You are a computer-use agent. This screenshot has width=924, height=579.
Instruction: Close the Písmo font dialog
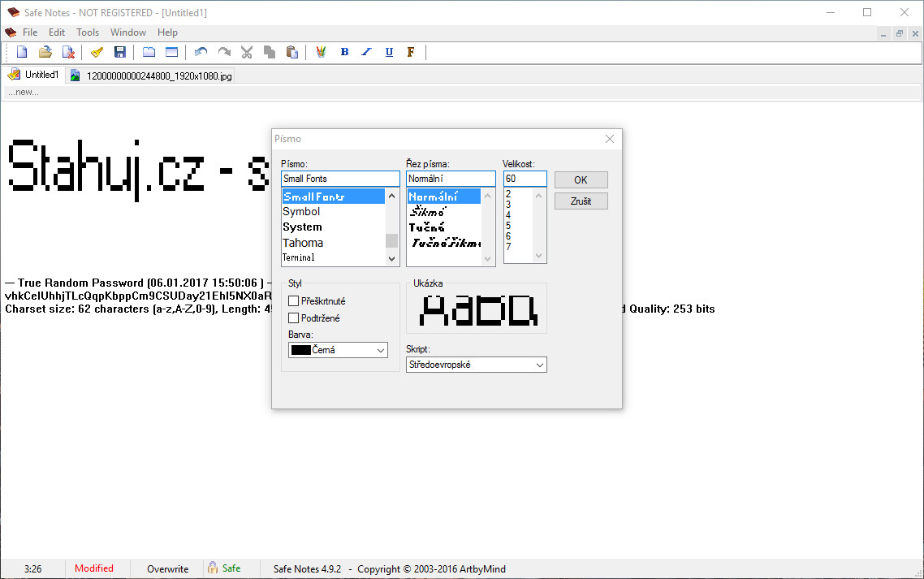point(609,139)
